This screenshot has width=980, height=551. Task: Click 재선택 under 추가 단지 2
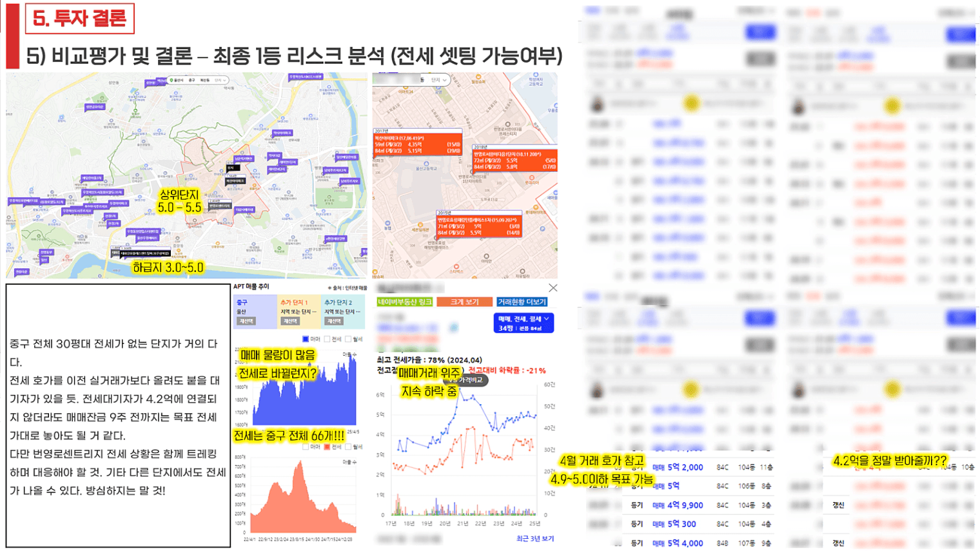tap(334, 321)
